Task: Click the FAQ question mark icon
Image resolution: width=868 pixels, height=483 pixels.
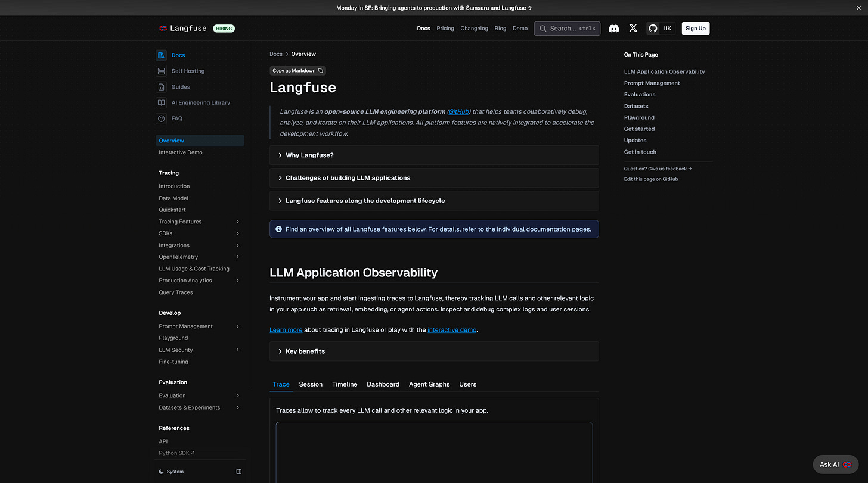Action: point(161,119)
